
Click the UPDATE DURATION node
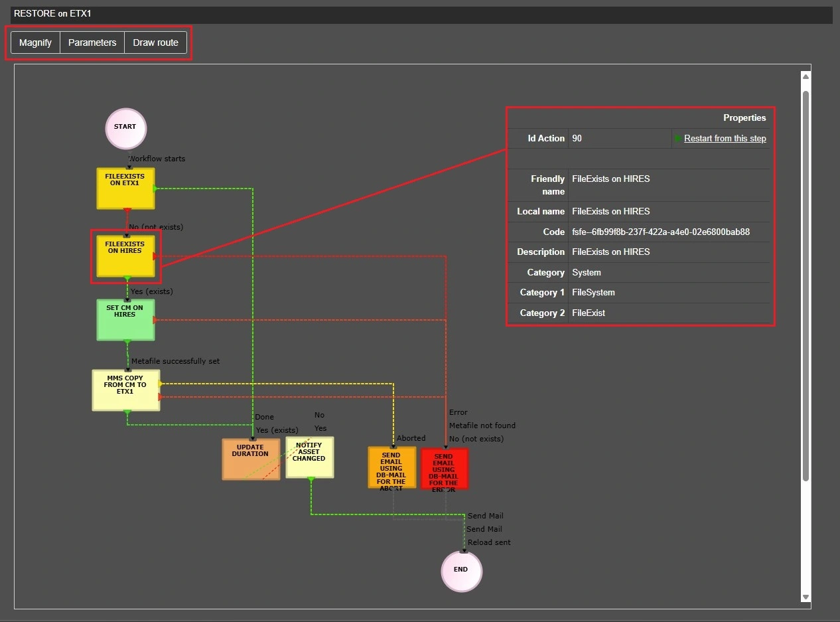(x=250, y=458)
